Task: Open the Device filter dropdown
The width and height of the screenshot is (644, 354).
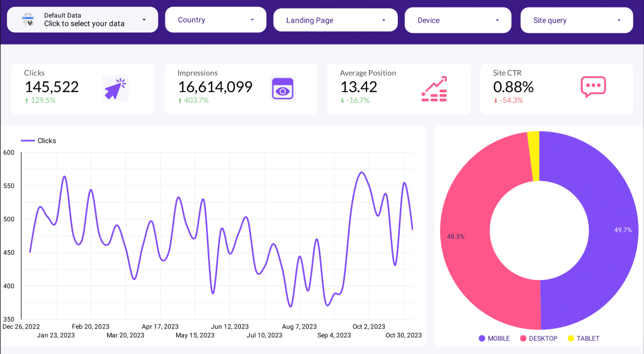Action: coord(458,20)
